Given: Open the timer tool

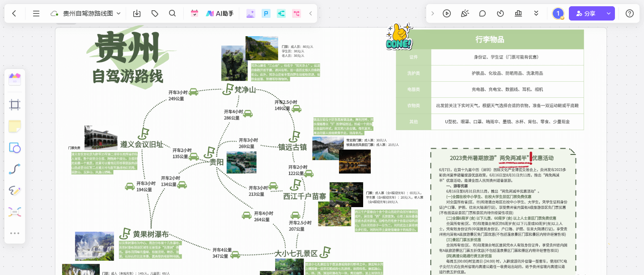Looking at the screenshot, I should click(500, 13).
